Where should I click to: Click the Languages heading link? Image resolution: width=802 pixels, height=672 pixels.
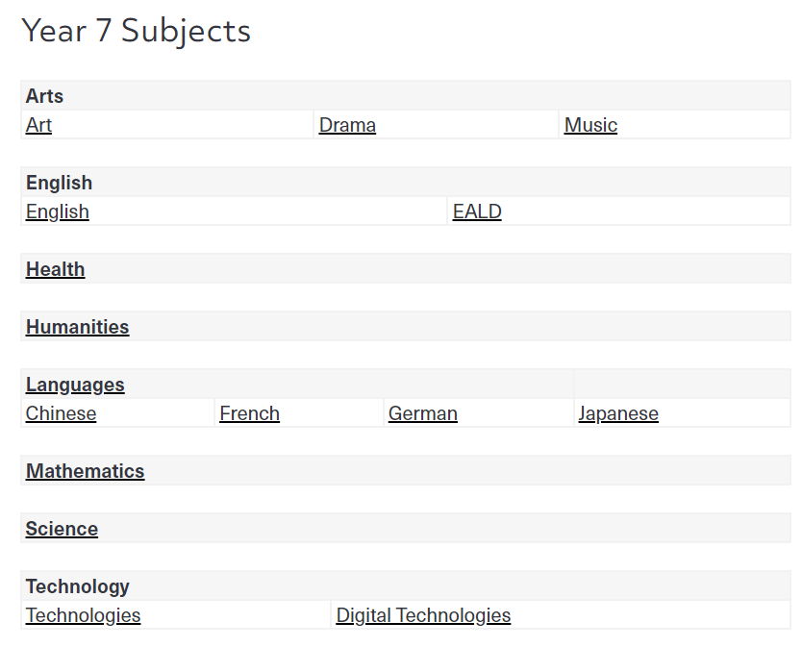tap(75, 385)
